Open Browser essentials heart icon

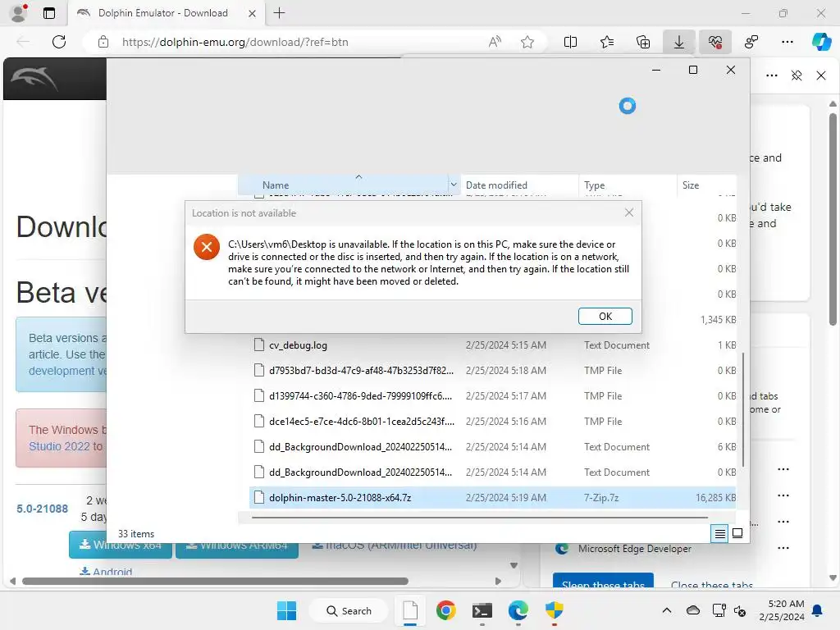click(715, 42)
